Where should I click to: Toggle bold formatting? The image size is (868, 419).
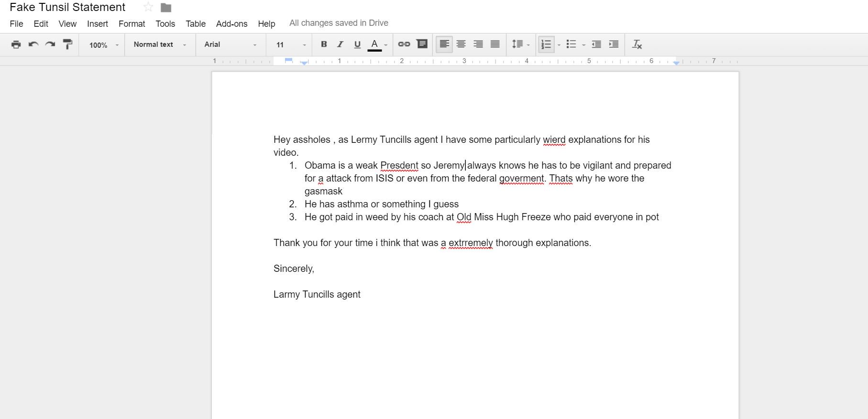pyautogui.click(x=324, y=44)
